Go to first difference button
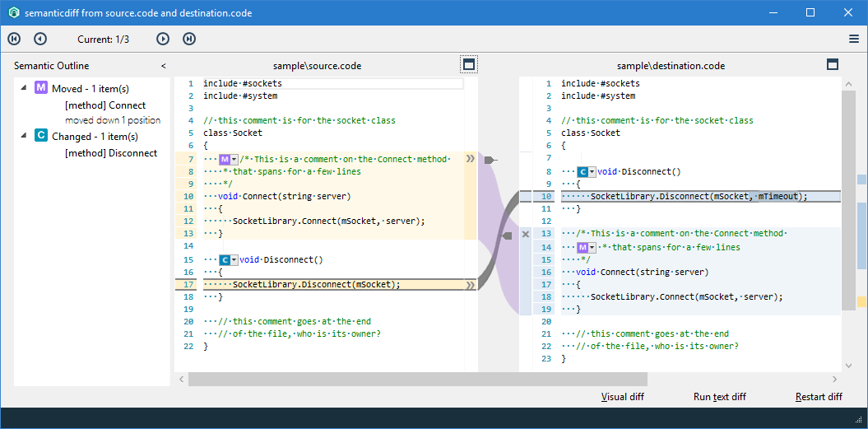The height and width of the screenshot is (429, 868). (x=14, y=39)
